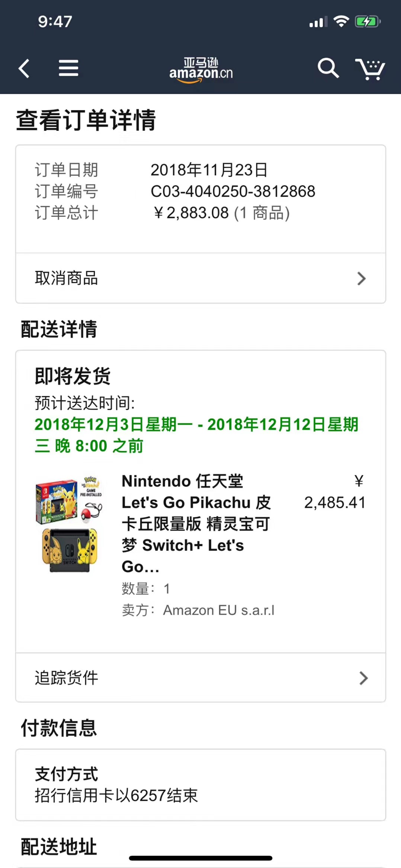Viewport: 401px width, 868px height.
Task: Tap the Amazon.cn logo
Action: (x=201, y=69)
